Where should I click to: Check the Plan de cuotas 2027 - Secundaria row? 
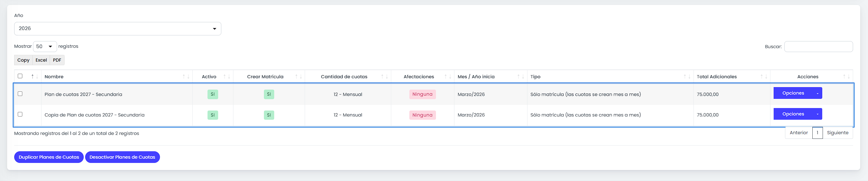[x=20, y=94]
